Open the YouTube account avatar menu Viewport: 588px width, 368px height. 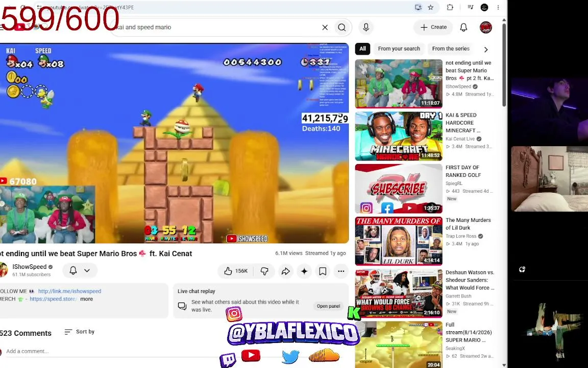[485, 27]
